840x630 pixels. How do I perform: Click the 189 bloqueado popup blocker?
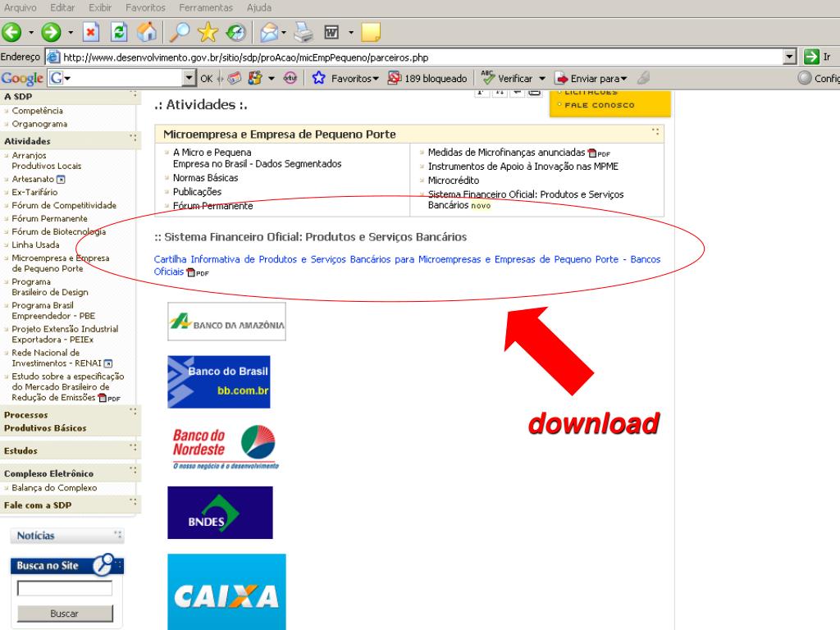click(x=427, y=78)
